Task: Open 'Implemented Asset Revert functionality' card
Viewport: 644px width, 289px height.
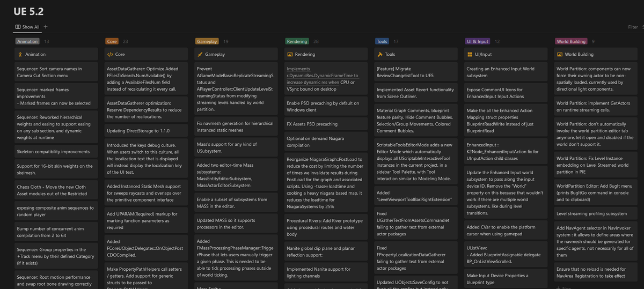Action: 416,93
